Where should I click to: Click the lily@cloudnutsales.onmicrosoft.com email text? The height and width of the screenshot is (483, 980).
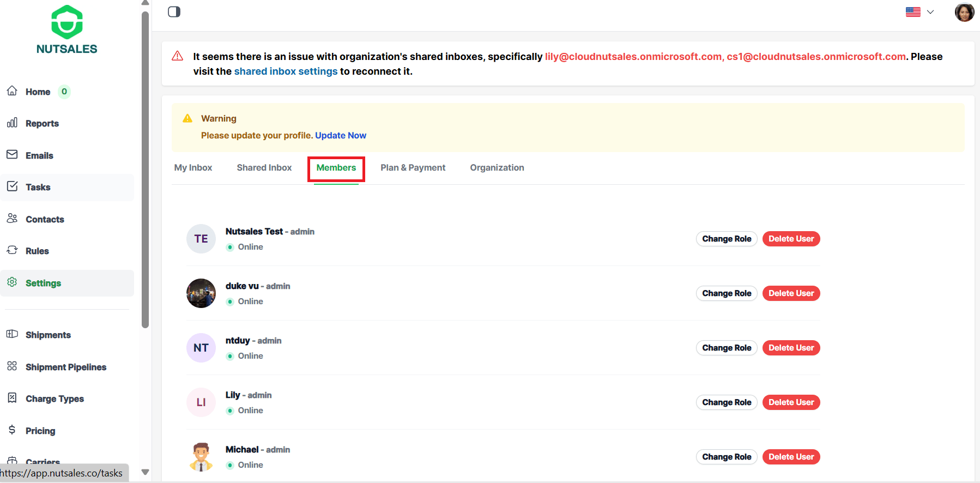coord(633,57)
